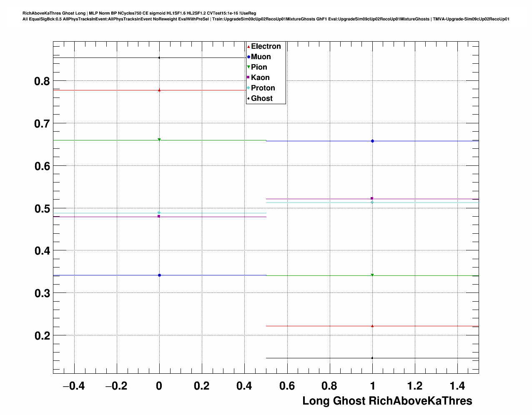
Task: Select the Ghost data point at x=0
Action: [159, 58]
